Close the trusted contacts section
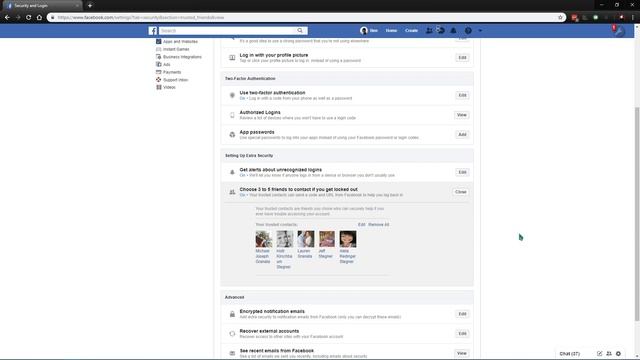Viewport: 640px width, 360px height. pos(460,192)
